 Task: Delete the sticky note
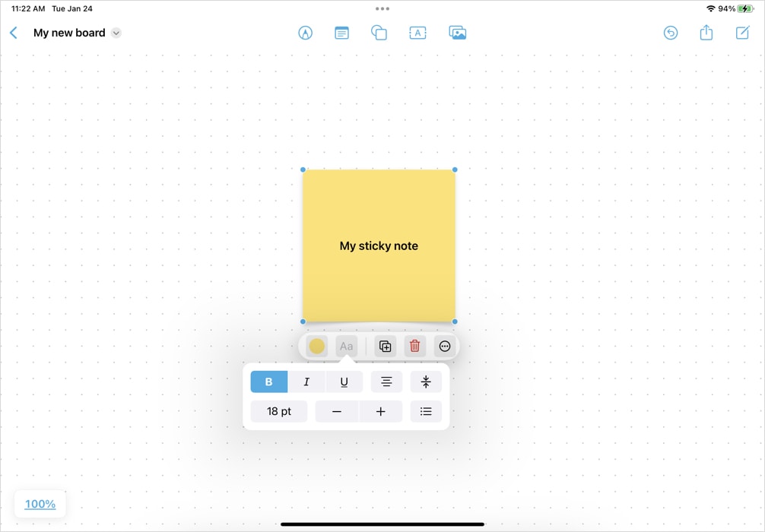pos(414,346)
